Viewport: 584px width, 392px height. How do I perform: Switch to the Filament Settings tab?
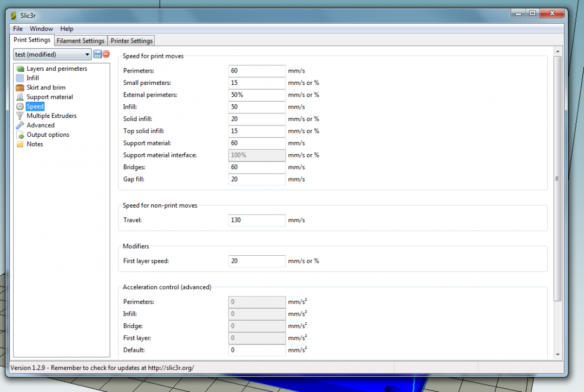point(81,41)
